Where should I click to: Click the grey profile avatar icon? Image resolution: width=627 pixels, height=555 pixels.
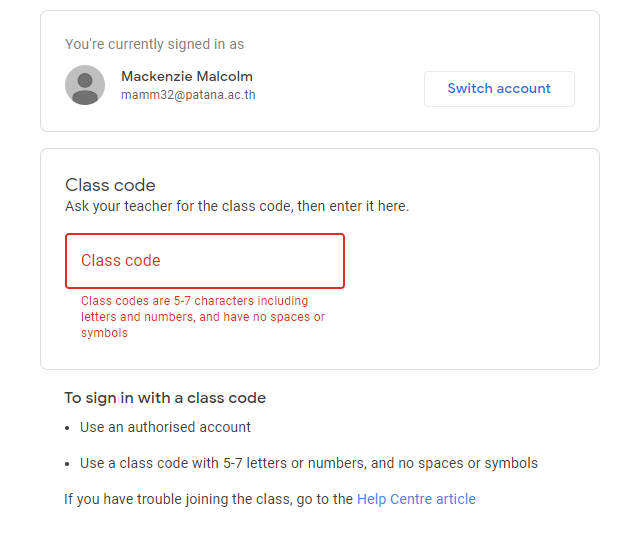[x=85, y=85]
